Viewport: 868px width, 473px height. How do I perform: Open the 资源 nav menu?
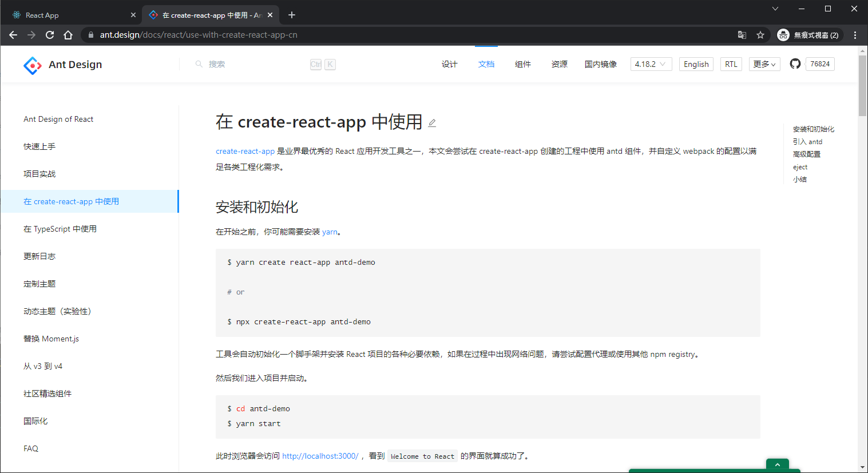[x=560, y=64]
